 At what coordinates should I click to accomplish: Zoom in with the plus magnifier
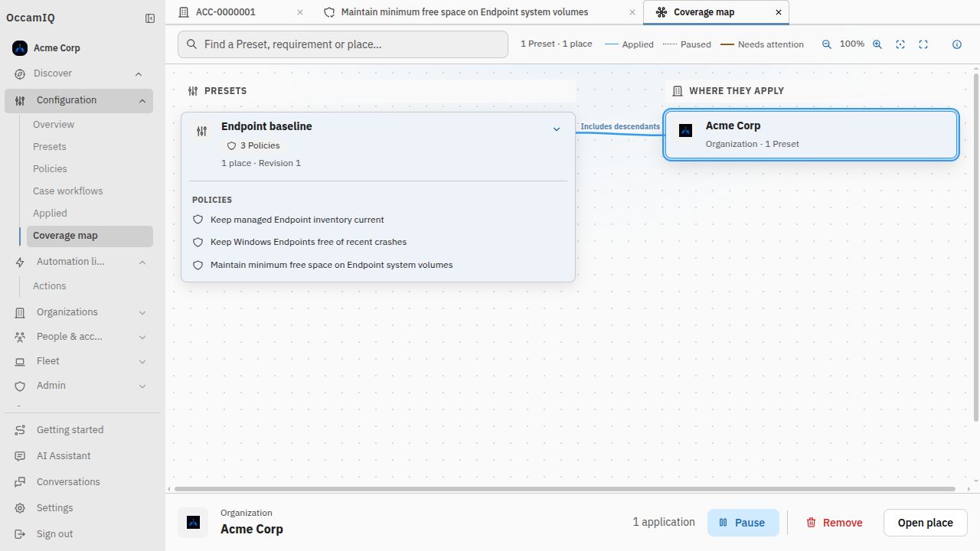click(x=877, y=44)
